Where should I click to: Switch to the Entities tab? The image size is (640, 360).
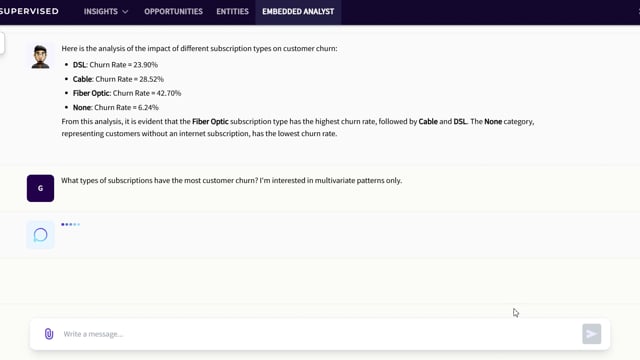232,11
